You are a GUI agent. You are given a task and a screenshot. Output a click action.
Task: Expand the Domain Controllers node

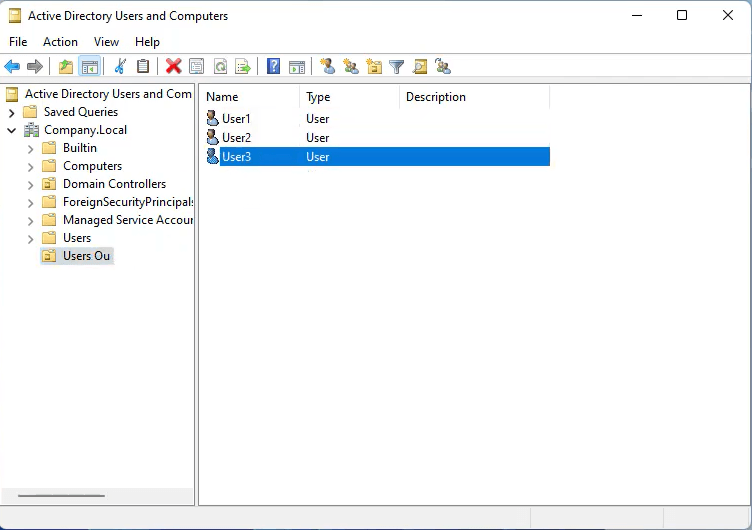(x=30, y=184)
